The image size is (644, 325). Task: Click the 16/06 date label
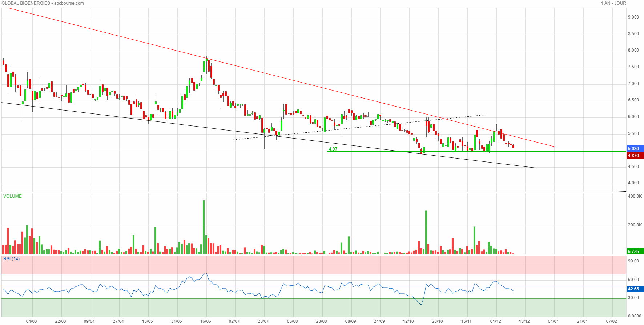(206, 321)
